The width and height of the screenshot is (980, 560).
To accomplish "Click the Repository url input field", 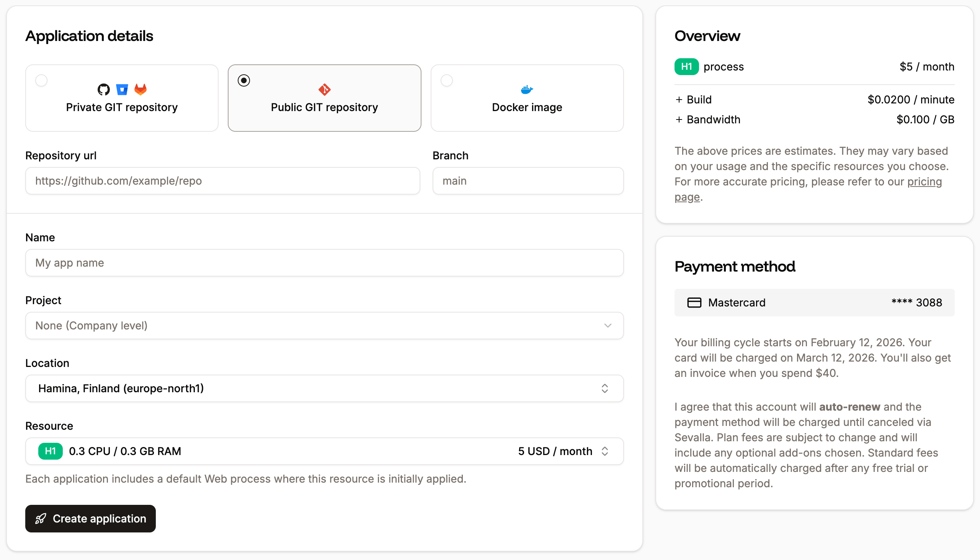I will point(223,180).
